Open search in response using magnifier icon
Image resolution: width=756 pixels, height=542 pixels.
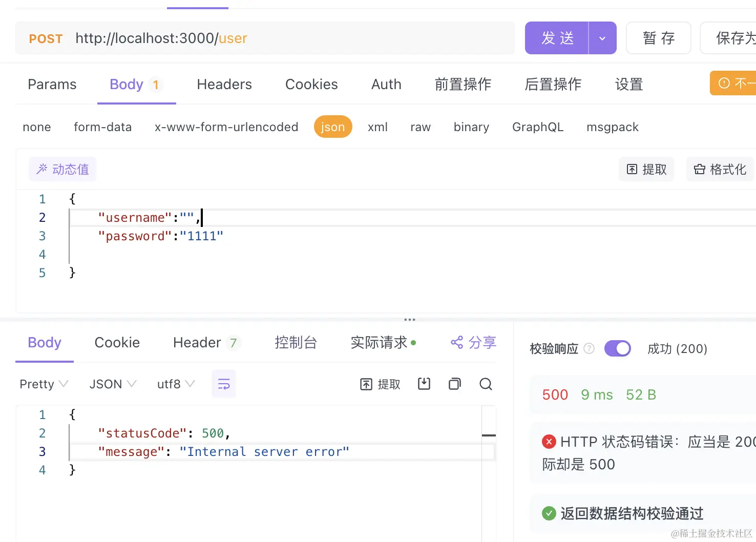point(486,384)
